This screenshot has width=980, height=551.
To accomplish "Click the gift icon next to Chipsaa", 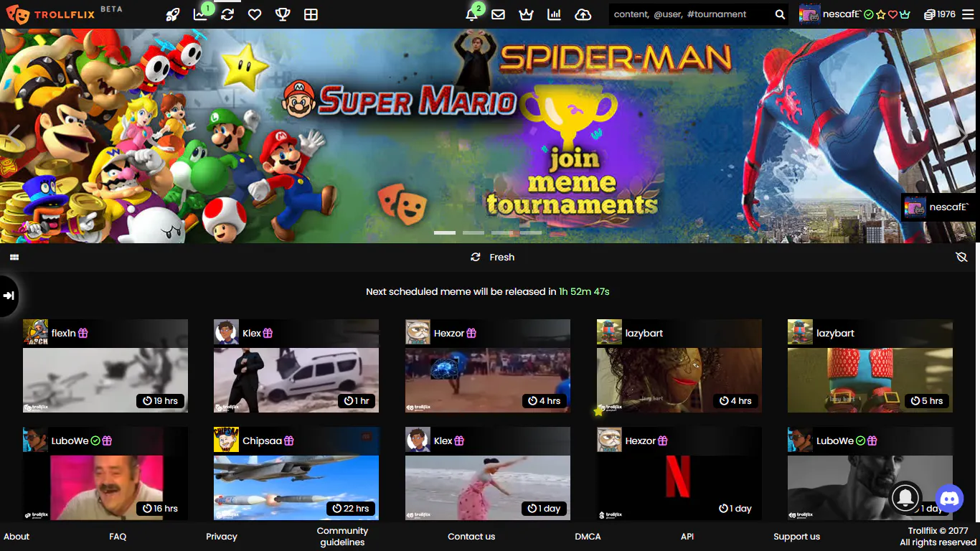I will coord(288,441).
